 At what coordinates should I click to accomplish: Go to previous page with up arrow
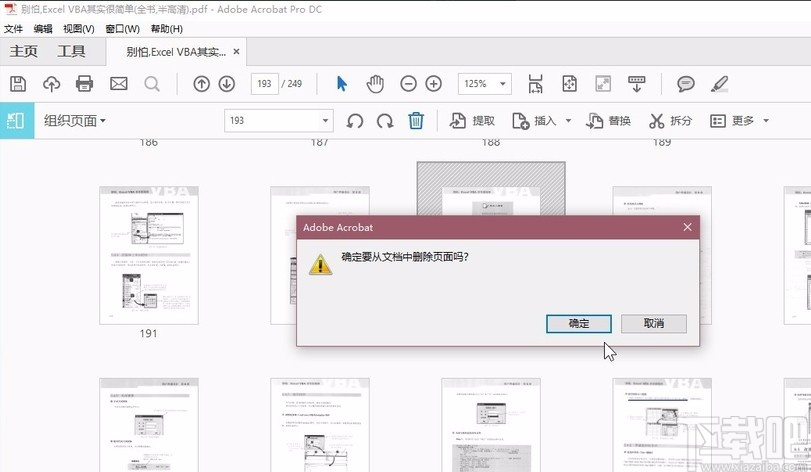tap(202, 84)
